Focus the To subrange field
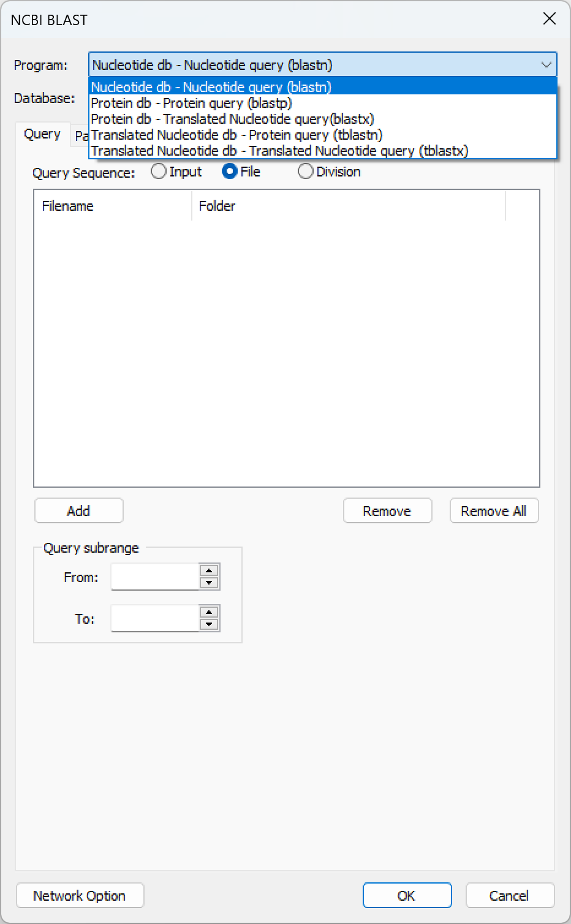The width and height of the screenshot is (571, 924). click(155, 618)
